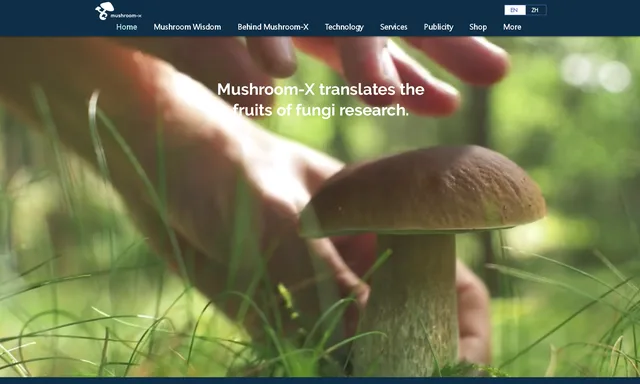Click the headline 'Mushroom-X translates the fruits of fungi research.'
Viewport: 640px width, 384px height.
(320, 100)
